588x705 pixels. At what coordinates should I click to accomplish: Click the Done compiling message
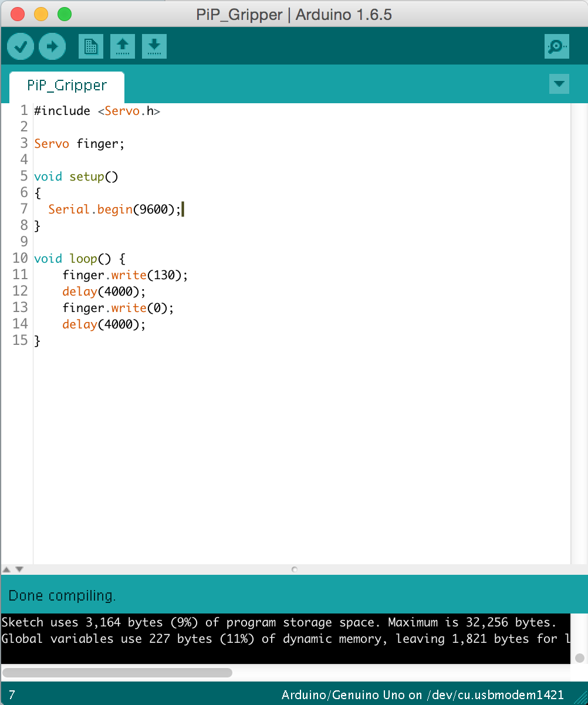pos(62,595)
